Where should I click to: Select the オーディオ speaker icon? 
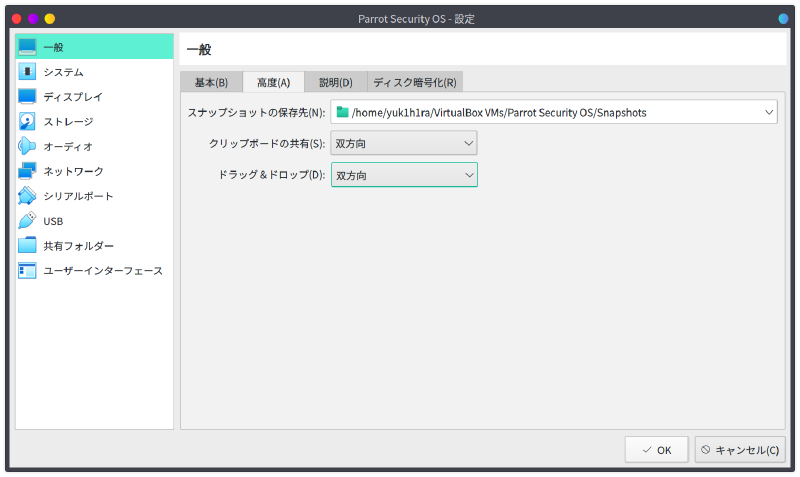pos(27,146)
